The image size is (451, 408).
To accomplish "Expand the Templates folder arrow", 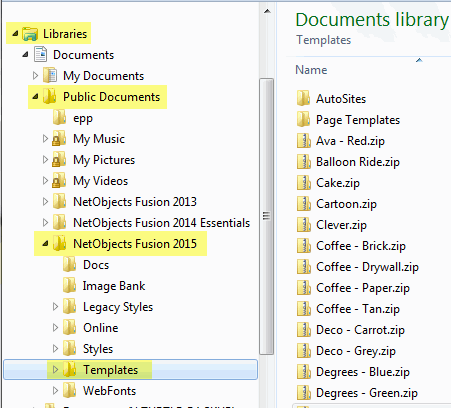I will click(x=55, y=370).
